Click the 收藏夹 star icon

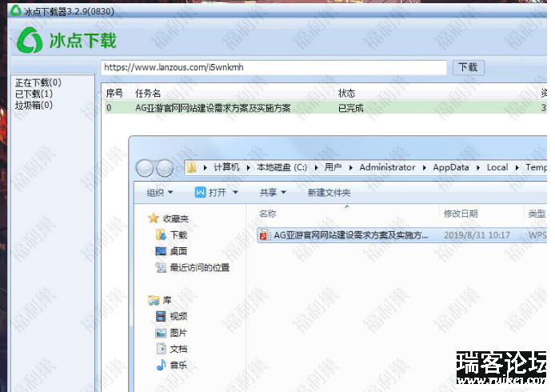pyautogui.click(x=154, y=218)
